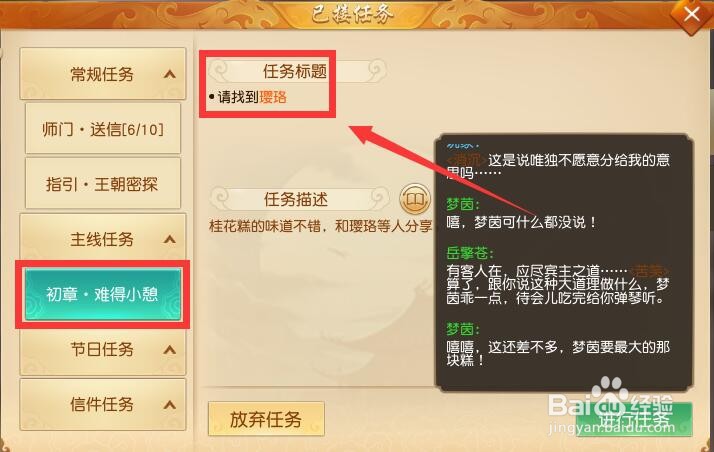Click the green 进行任务 button
Image resolution: width=714 pixels, height=452 pixels.
click(634, 419)
